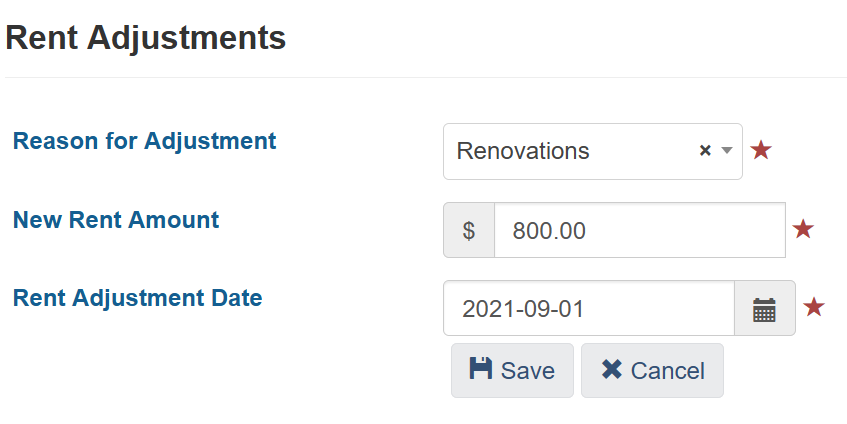Click the Reason for Adjustment label

pyautogui.click(x=144, y=141)
